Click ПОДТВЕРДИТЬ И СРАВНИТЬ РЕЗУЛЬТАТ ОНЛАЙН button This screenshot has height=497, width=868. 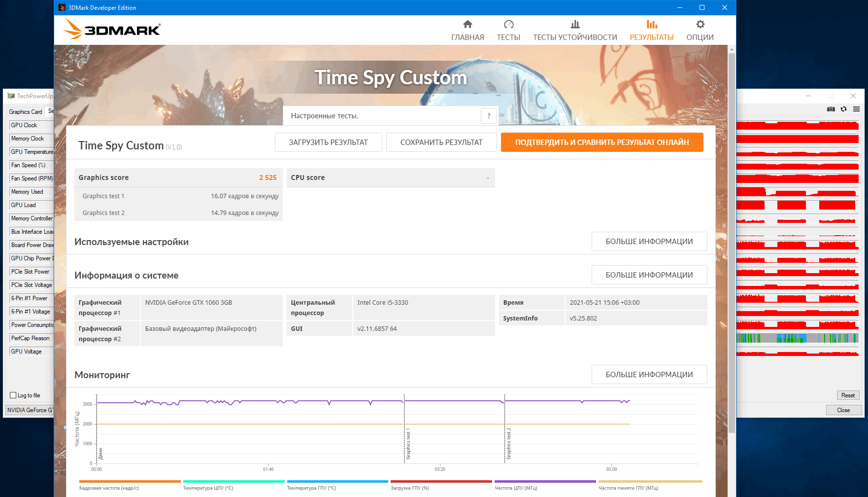click(x=602, y=142)
